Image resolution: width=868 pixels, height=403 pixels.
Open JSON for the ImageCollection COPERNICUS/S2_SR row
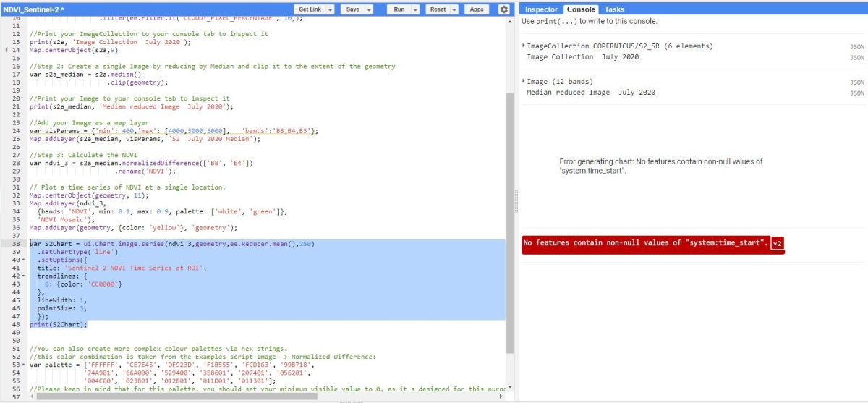(x=856, y=46)
